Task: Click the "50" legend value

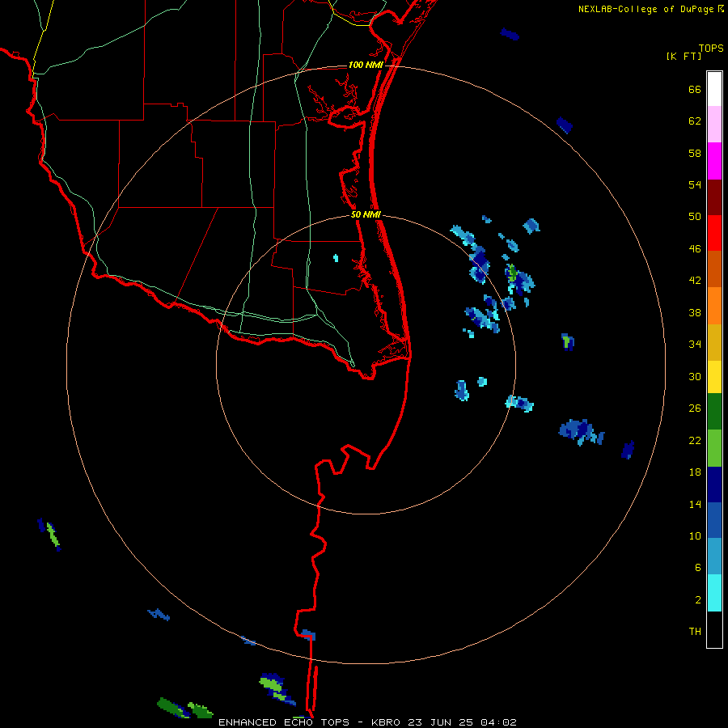Action: tap(695, 217)
